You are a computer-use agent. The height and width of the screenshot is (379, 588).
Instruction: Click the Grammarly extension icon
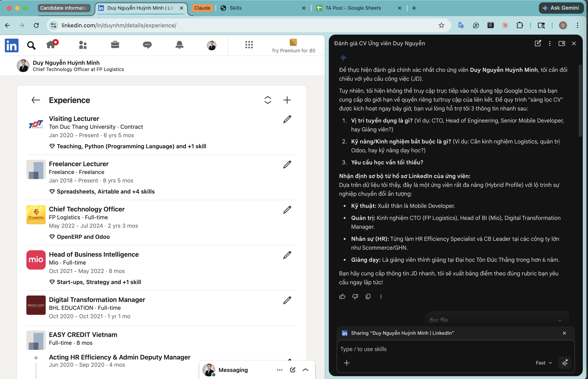(x=476, y=25)
